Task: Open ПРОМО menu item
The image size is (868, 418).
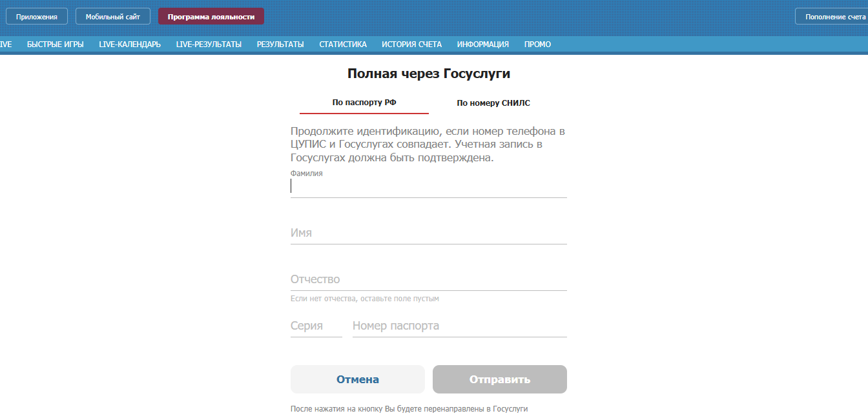Action: click(537, 45)
